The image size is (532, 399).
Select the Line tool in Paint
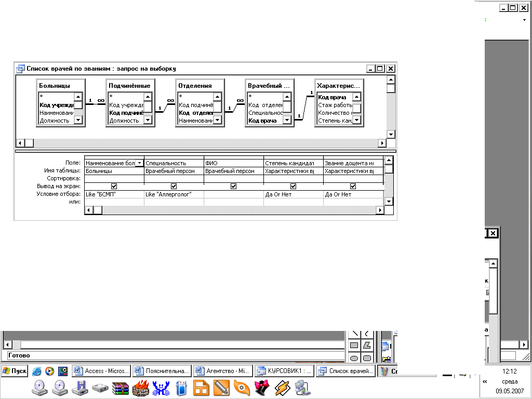354,334
